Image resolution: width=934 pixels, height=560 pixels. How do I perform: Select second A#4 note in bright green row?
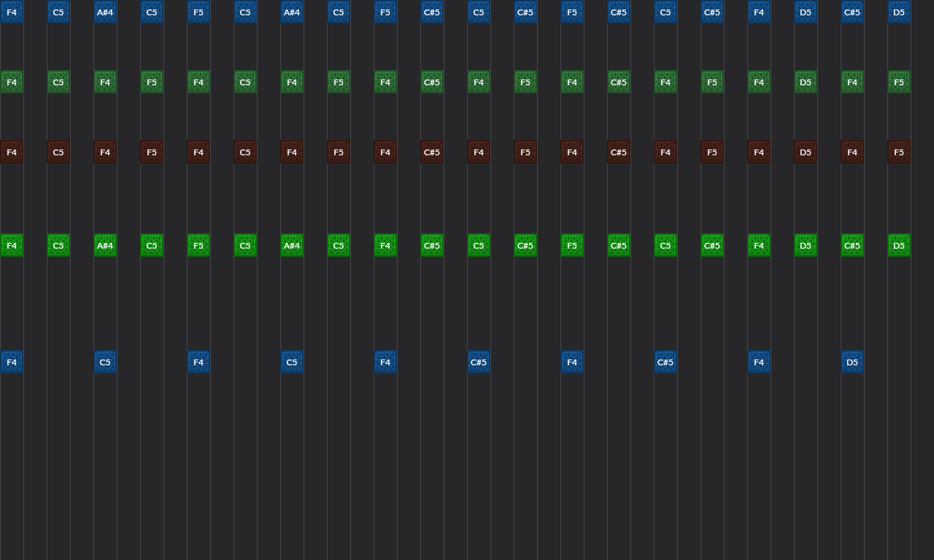(x=292, y=246)
